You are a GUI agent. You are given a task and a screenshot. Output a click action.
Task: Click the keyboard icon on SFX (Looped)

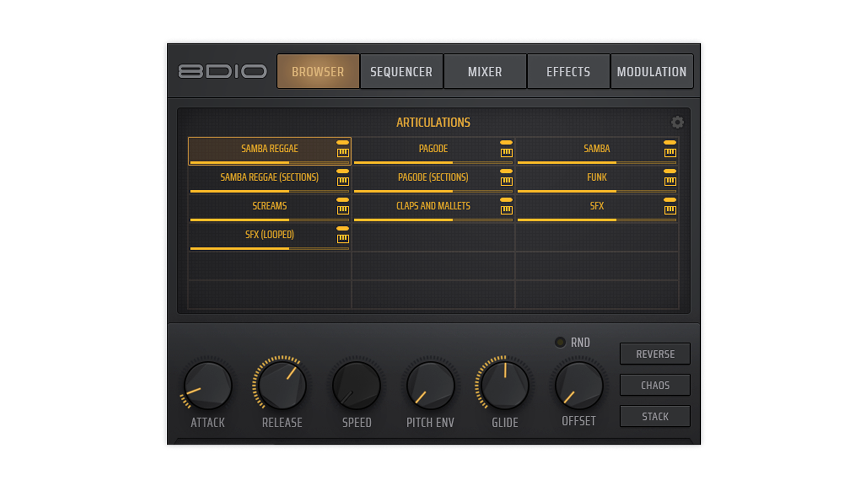click(343, 239)
